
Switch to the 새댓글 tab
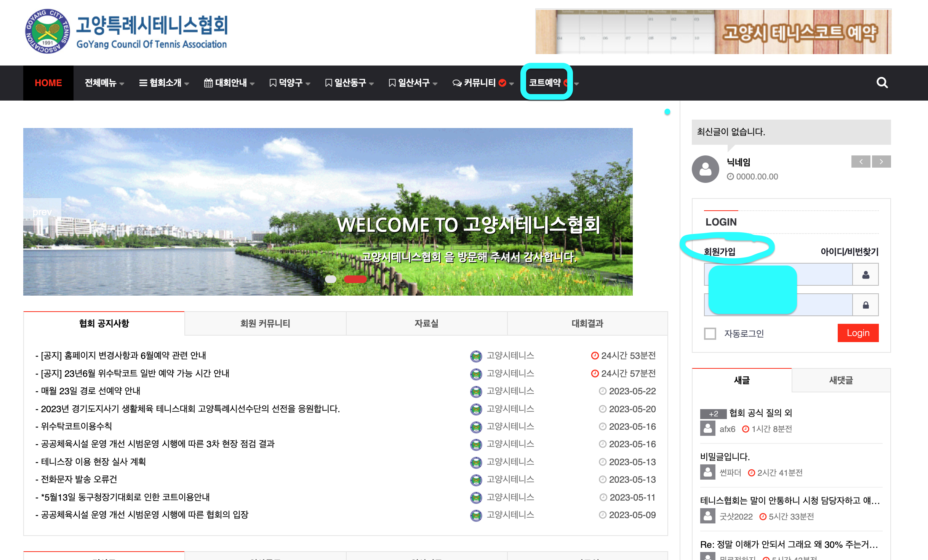(x=841, y=380)
